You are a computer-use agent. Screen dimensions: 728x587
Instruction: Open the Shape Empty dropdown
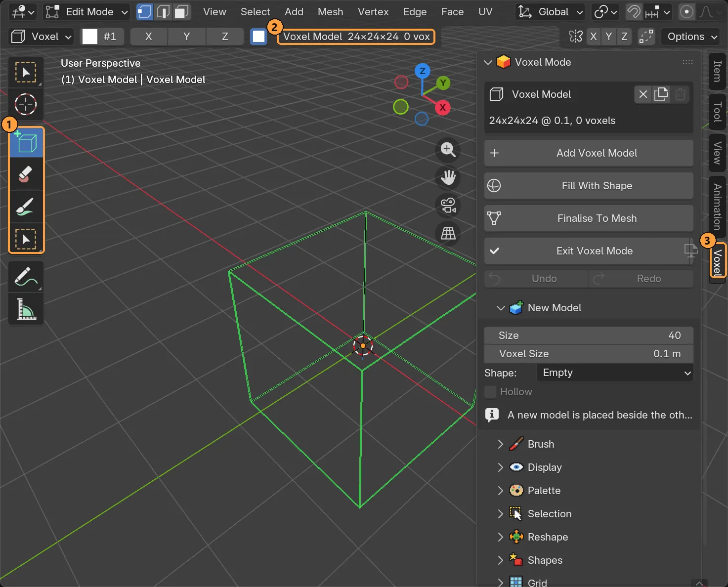point(615,373)
